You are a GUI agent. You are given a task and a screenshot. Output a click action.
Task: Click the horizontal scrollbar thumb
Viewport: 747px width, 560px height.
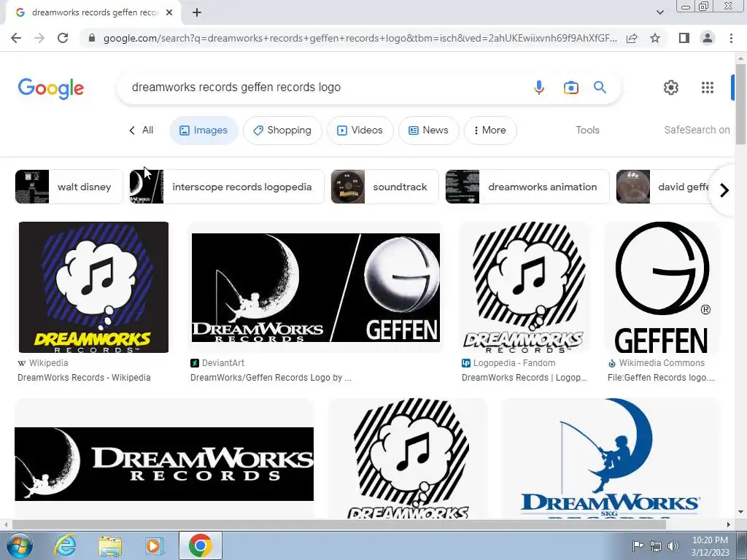[338, 524]
